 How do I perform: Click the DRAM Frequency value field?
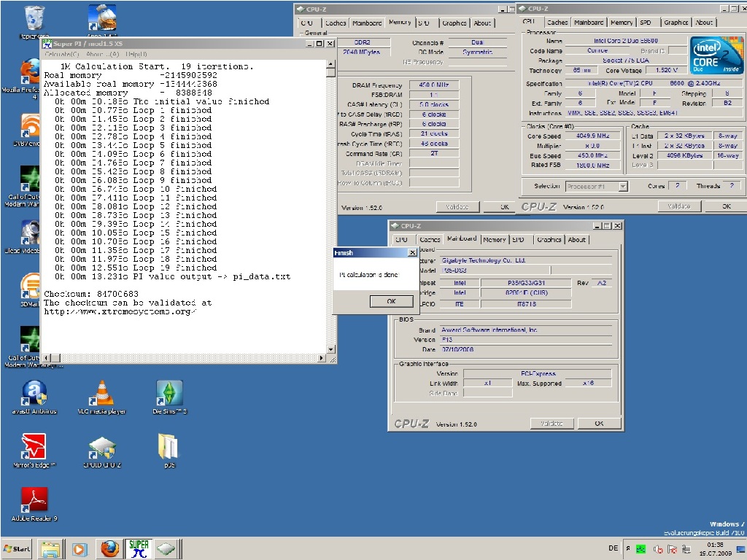[434, 85]
